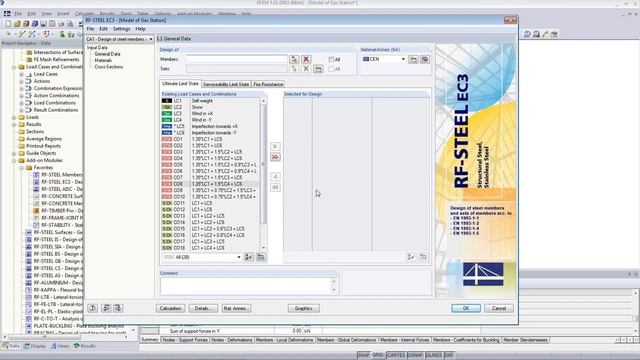
Task: Switch to Serviceability Limit State tab
Action: 226,84
